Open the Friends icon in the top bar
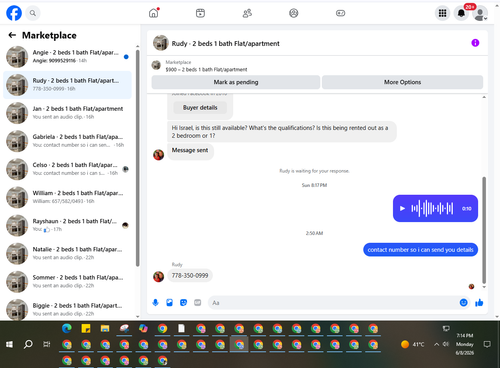 point(247,13)
